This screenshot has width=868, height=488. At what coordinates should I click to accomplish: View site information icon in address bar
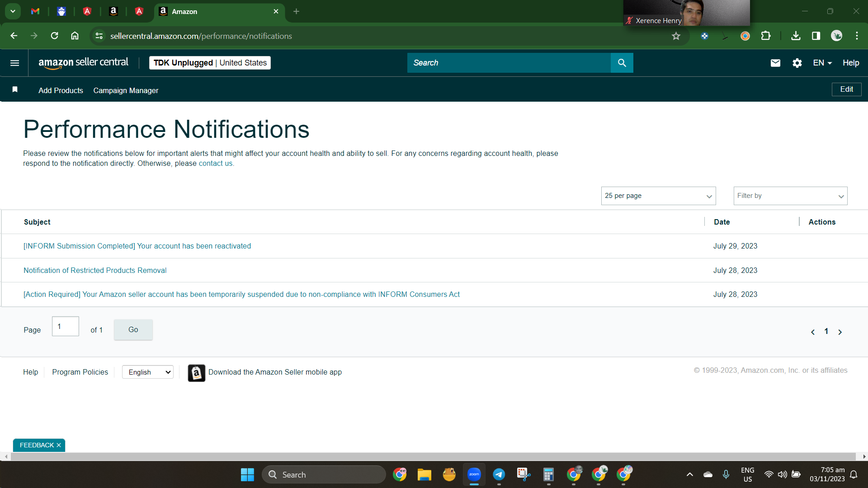point(99,36)
